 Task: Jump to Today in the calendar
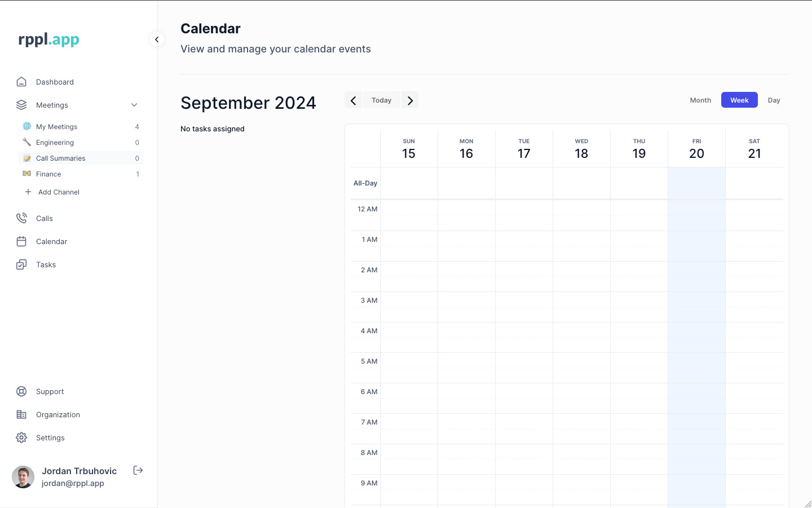click(381, 100)
